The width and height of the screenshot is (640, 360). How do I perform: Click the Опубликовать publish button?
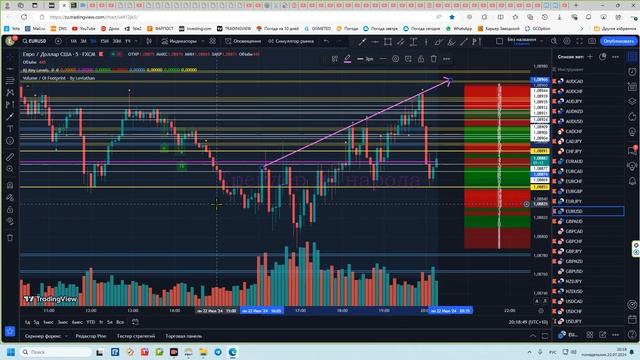click(618, 41)
